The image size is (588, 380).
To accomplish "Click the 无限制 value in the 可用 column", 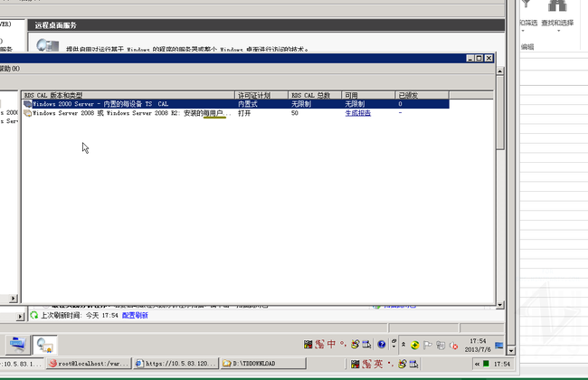I will pyautogui.click(x=355, y=104).
